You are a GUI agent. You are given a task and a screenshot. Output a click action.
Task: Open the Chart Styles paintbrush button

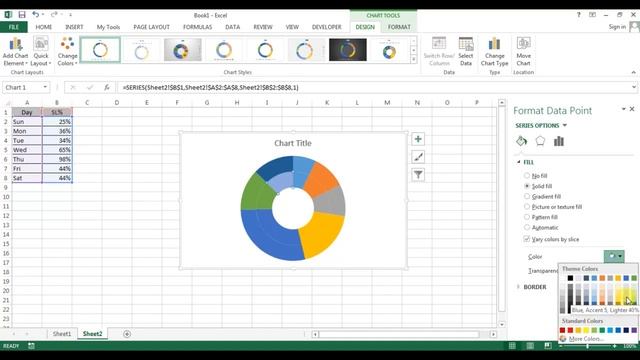(418, 157)
